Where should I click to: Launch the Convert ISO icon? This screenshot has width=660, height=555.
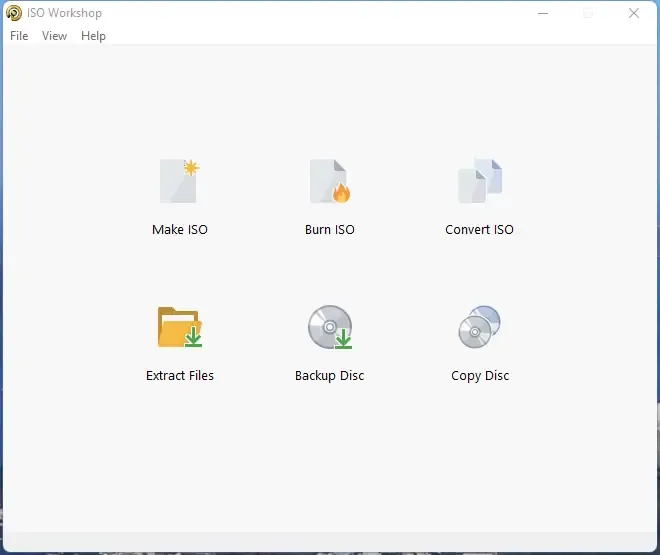pyautogui.click(x=480, y=181)
